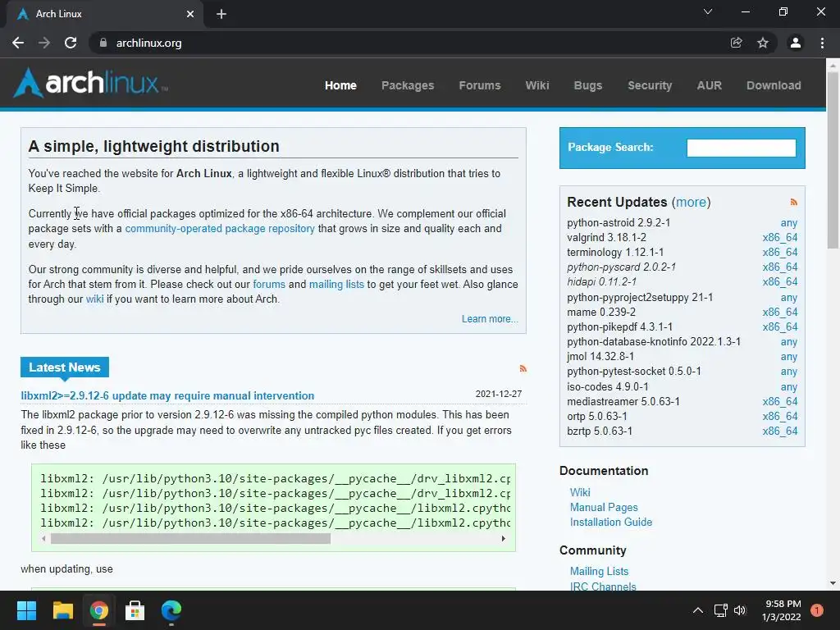Click the code block right scroll arrow
The width and height of the screenshot is (840, 630).
click(x=503, y=539)
